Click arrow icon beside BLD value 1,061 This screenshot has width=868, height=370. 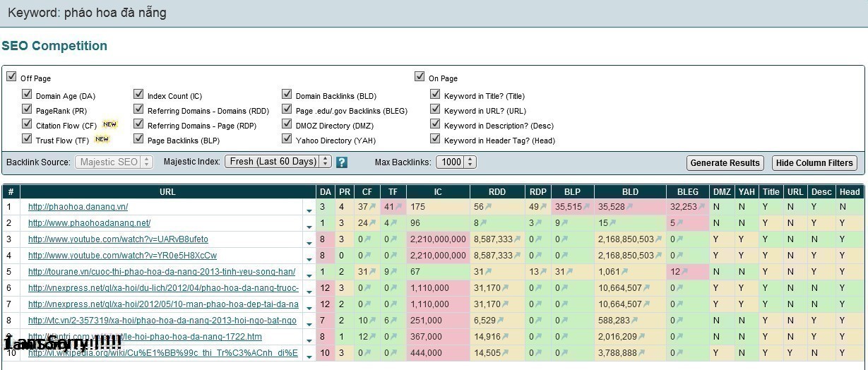tap(624, 272)
